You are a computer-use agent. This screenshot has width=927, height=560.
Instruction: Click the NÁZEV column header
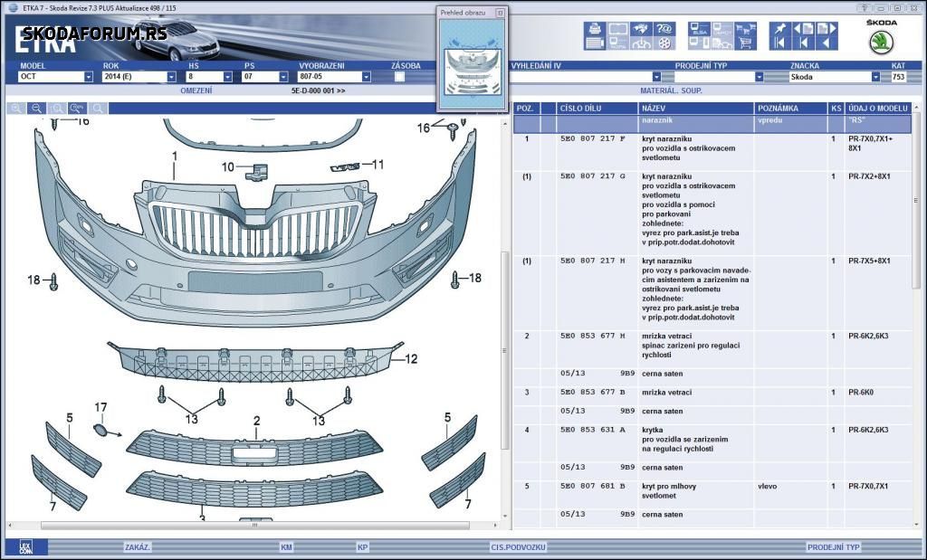[696, 108]
